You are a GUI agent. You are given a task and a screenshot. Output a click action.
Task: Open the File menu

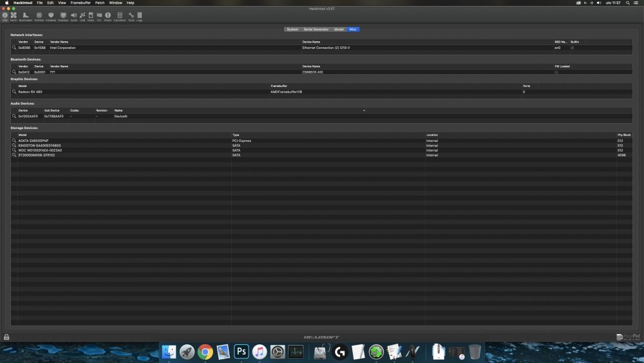tap(40, 3)
